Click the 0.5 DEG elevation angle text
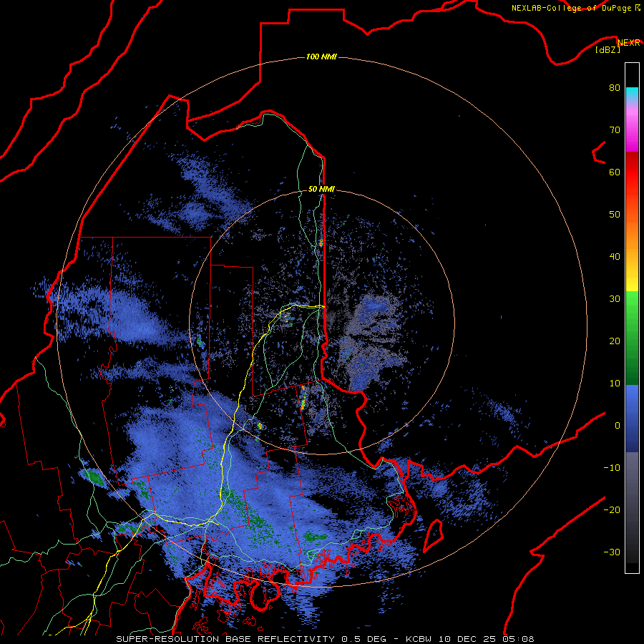The image size is (644, 644). tap(364, 639)
